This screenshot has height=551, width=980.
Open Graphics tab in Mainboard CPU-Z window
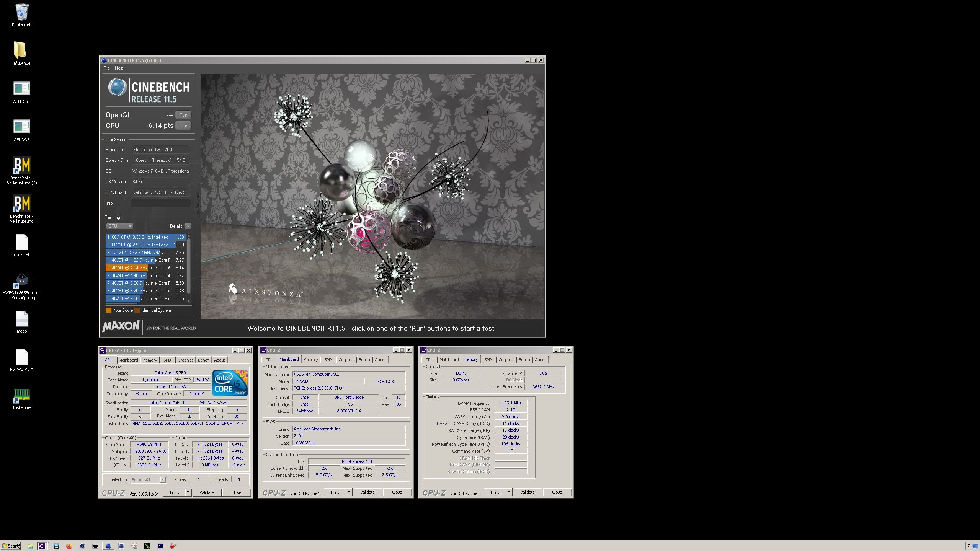coord(346,360)
